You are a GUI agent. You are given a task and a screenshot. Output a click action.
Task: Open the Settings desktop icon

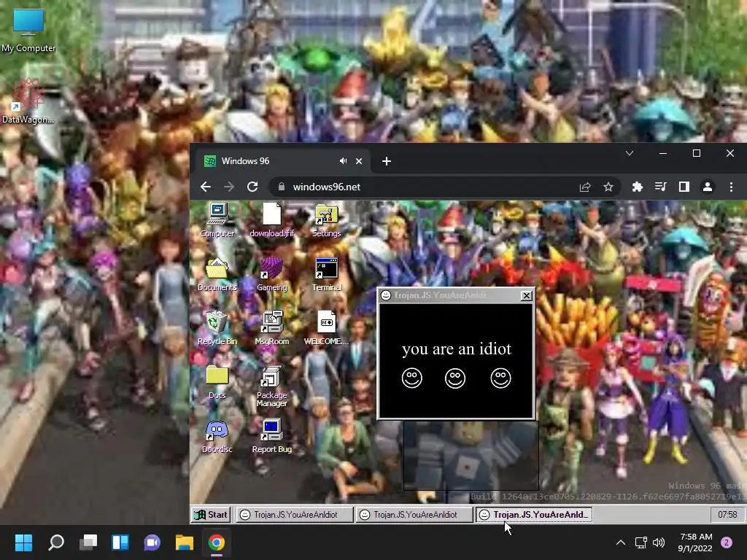point(326,220)
